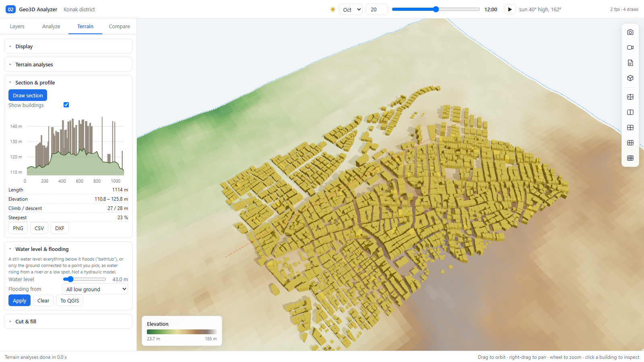Switch to four-pane grid layout
Viewport: 644px width, 362px height.
[x=630, y=128]
